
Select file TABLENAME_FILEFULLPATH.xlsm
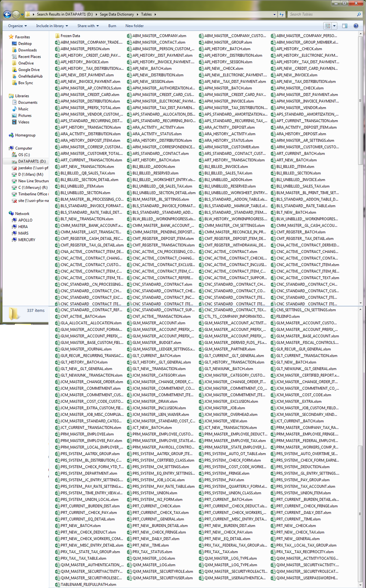pos(85,584)
